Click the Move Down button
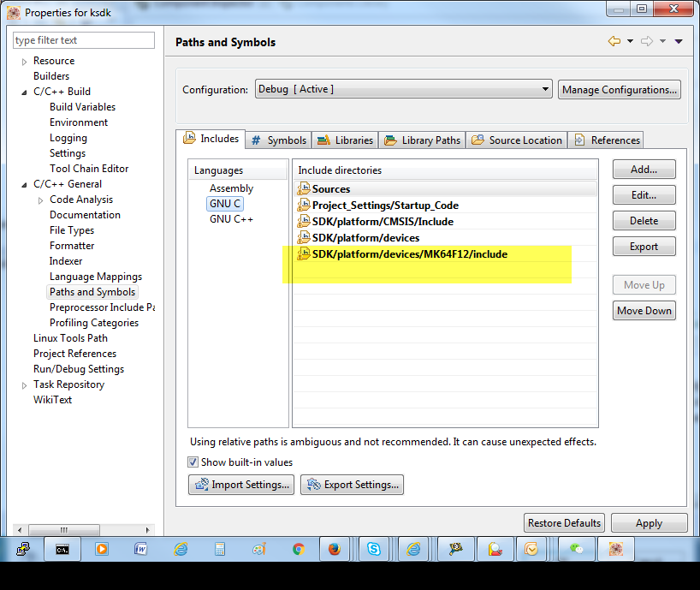Image resolution: width=700 pixels, height=590 pixels. coord(644,310)
